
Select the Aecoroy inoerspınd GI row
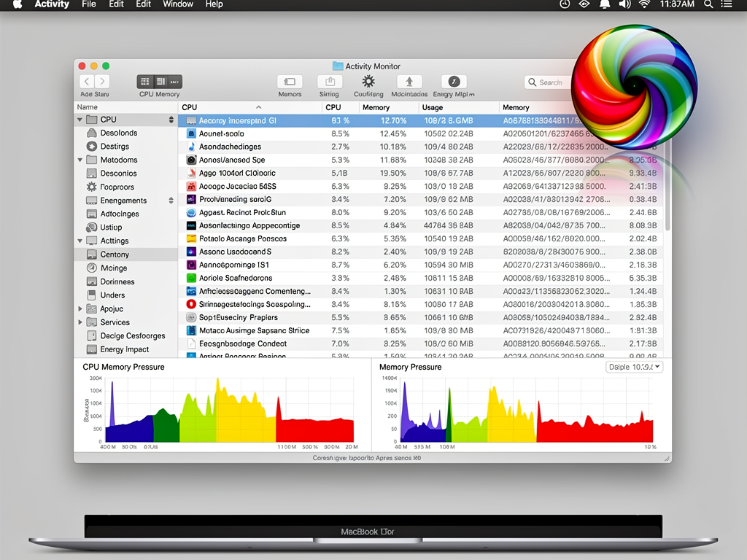click(x=422, y=120)
